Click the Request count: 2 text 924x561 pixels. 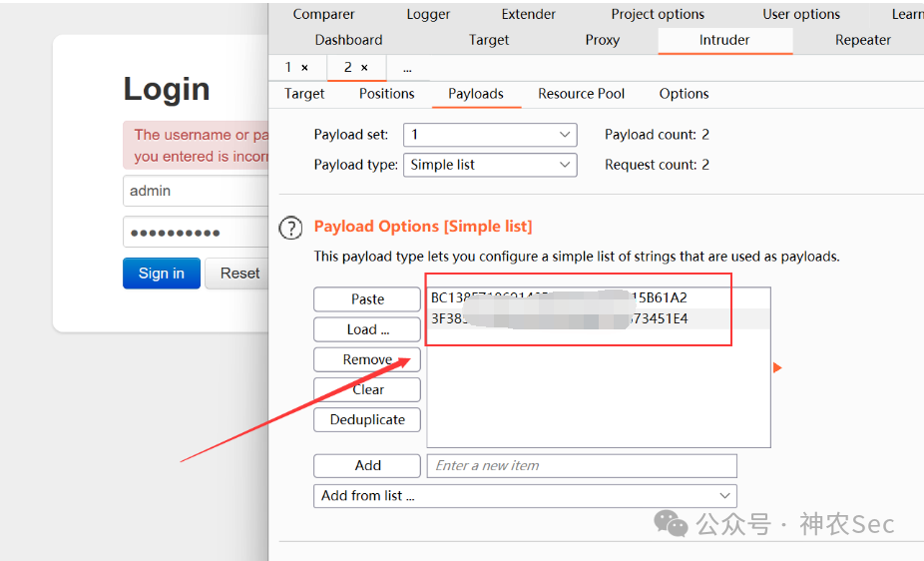pyautogui.click(x=657, y=165)
